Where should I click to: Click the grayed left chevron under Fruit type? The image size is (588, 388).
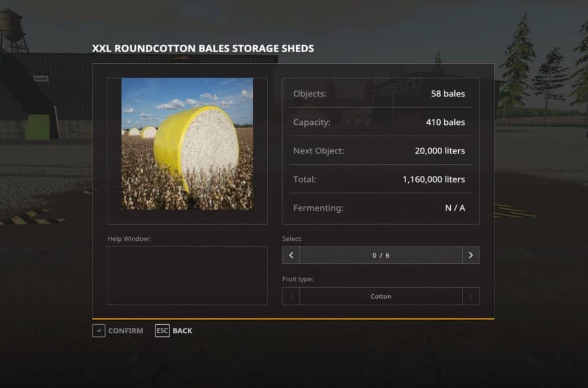tap(291, 296)
